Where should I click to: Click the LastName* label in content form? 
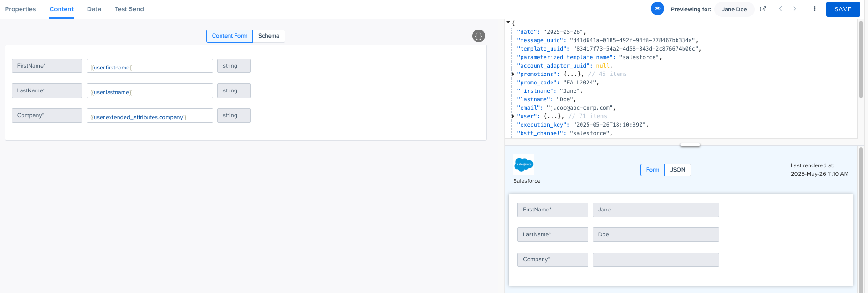[x=47, y=90]
